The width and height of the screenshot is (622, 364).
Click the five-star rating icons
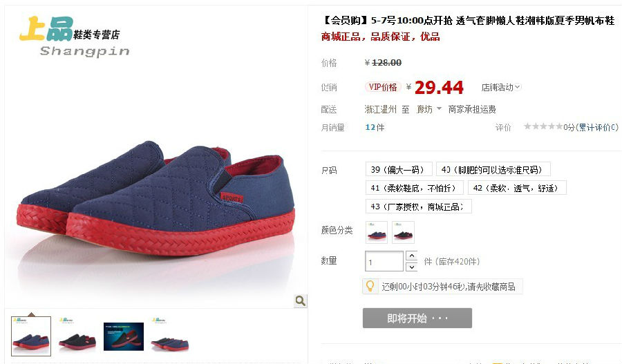point(543,126)
